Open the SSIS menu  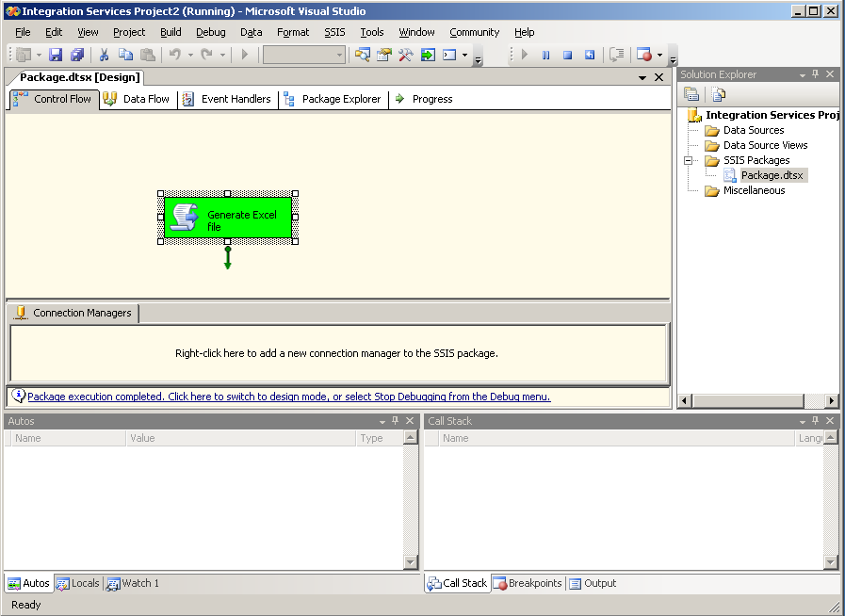334,32
